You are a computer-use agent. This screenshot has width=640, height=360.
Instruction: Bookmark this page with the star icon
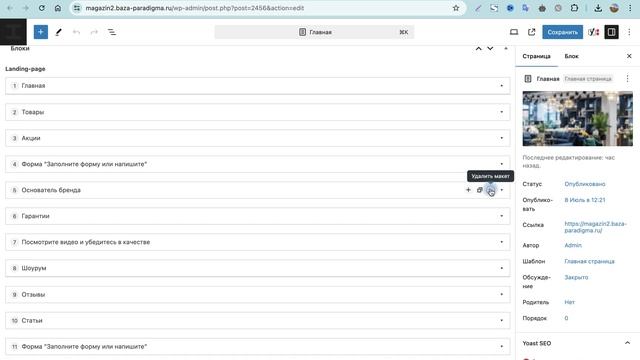456,8
